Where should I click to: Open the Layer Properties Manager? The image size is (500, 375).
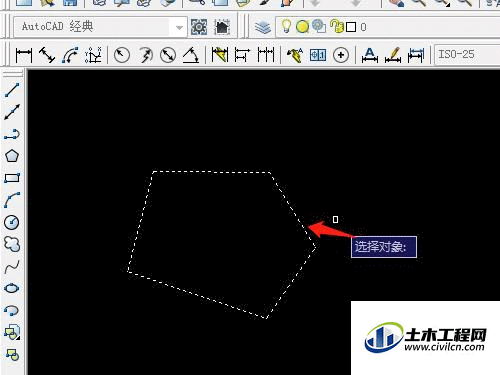point(263,27)
